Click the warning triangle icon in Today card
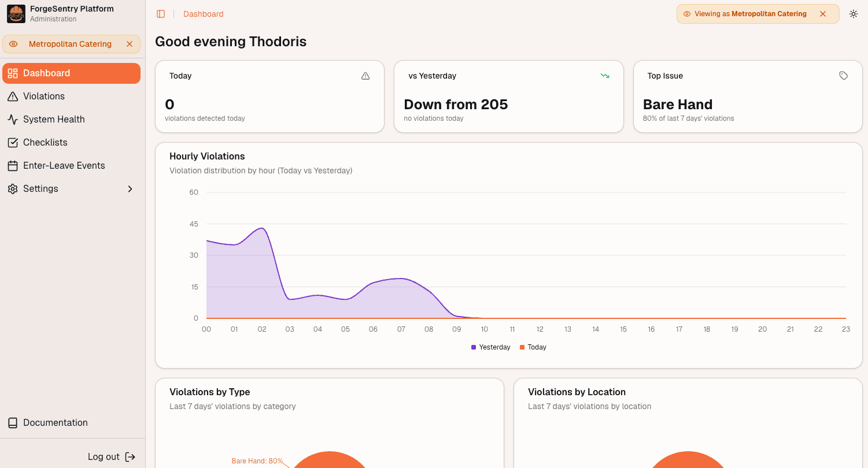Viewport: 868px width, 468px height. point(365,76)
